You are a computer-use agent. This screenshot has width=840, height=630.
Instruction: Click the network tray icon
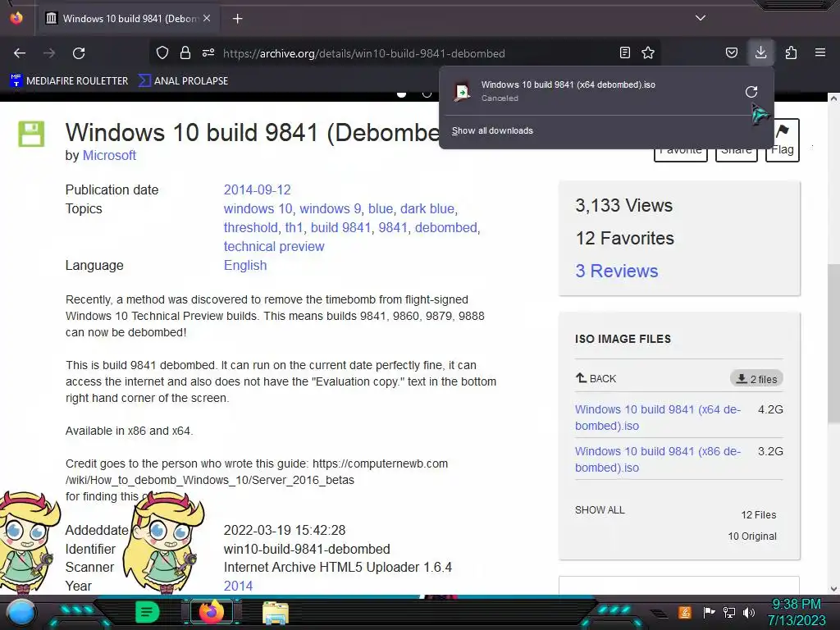click(x=729, y=612)
